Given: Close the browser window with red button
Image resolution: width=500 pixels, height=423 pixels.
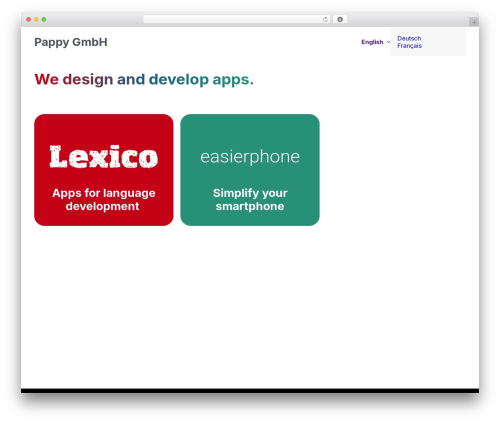Looking at the screenshot, I should coord(29,19).
